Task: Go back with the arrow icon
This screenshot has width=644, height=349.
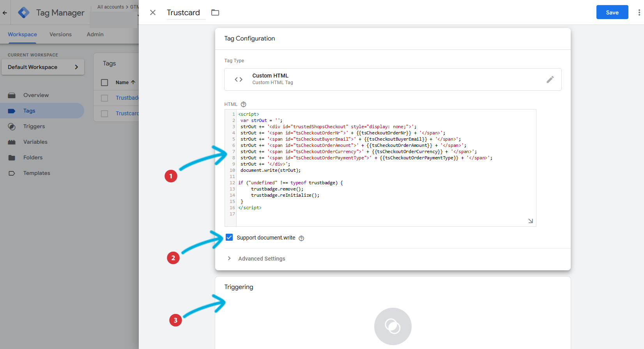Action: [x=5, y=12]
